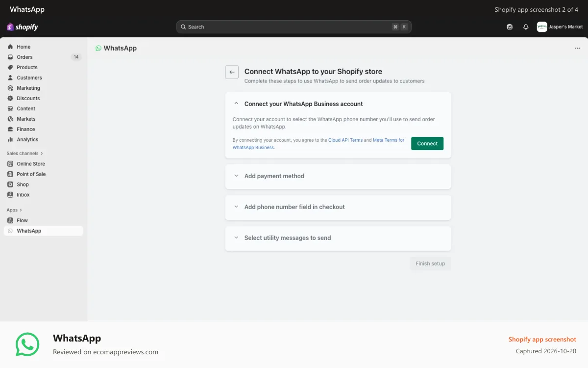Click the Analytics bar chart icon
The image size is (588, 368).
[10, 139]
